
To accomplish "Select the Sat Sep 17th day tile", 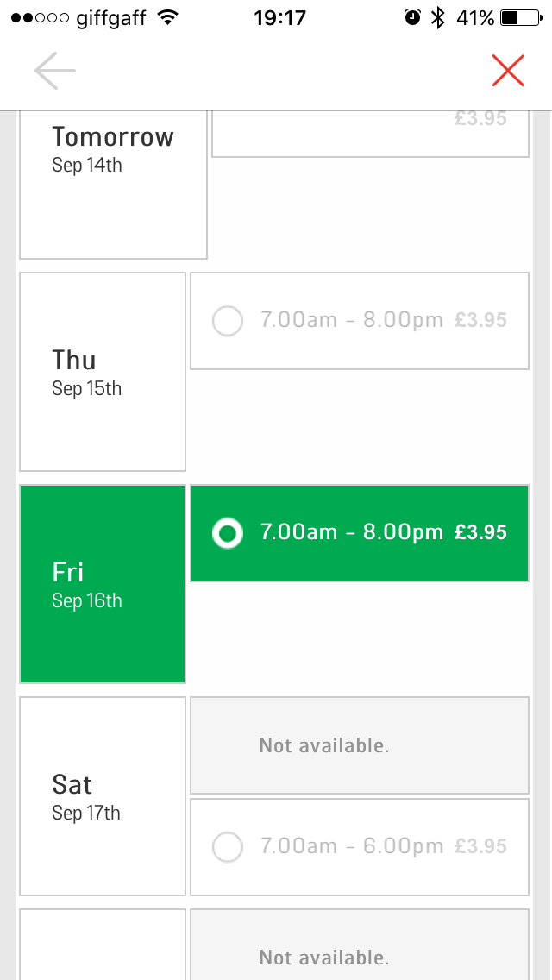I will pyautogui.click(x=103, y=796).
